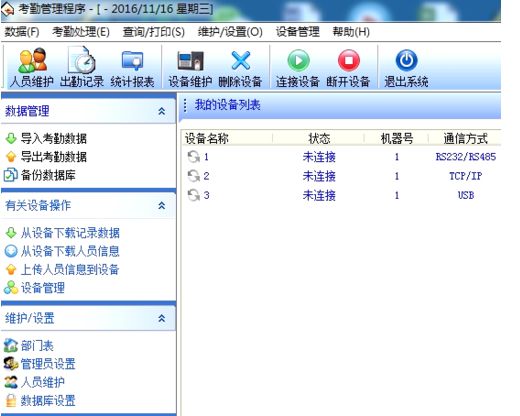520x416 pixels.
Task: Open 统计报表 statistics report icon
Action: point(132,61)
